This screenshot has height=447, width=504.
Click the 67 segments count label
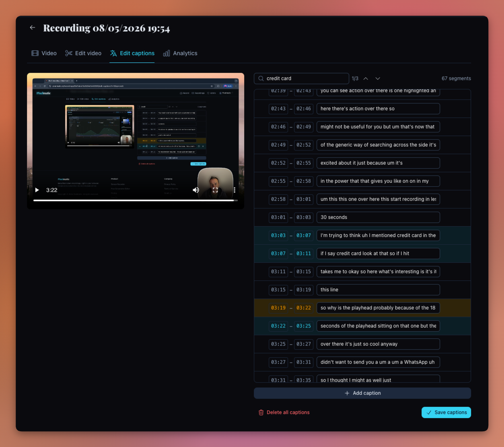tap(456, 78)
